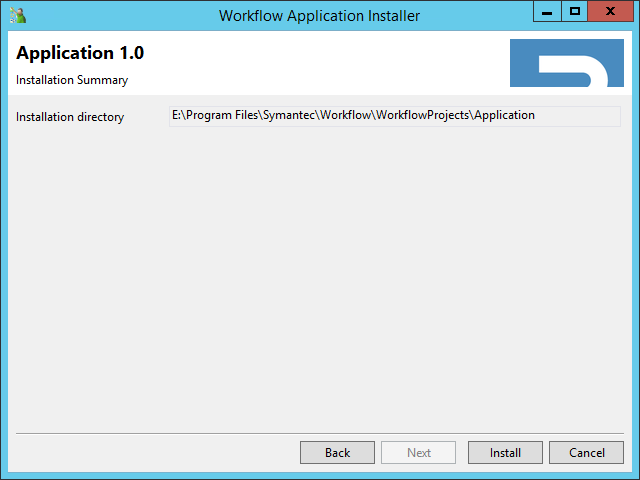Viewport: 640px width, 480px height.
Task: Click the 'Workflow Application Installer' window title
Action: point(319,16)
